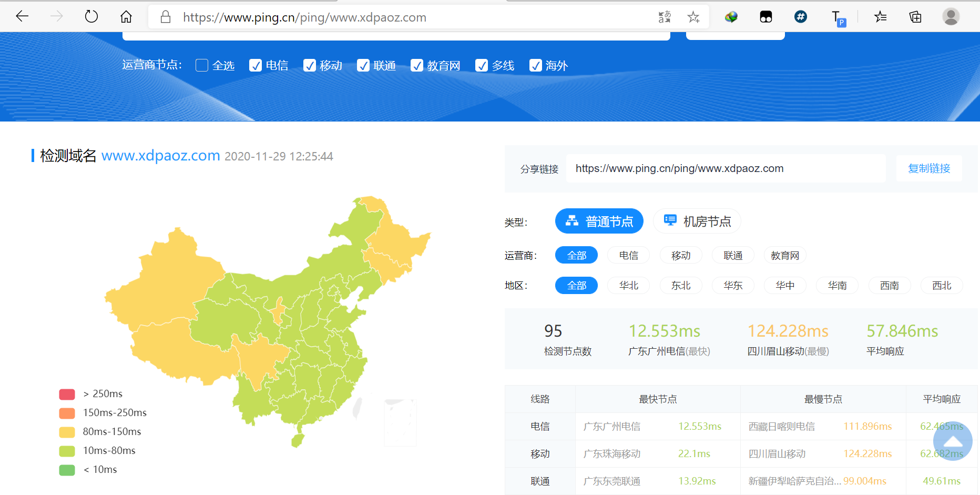This screenshot has width=980, height=495.
Task: Uncheck the 海外 checkbox
Action: [x=536, y=65]
